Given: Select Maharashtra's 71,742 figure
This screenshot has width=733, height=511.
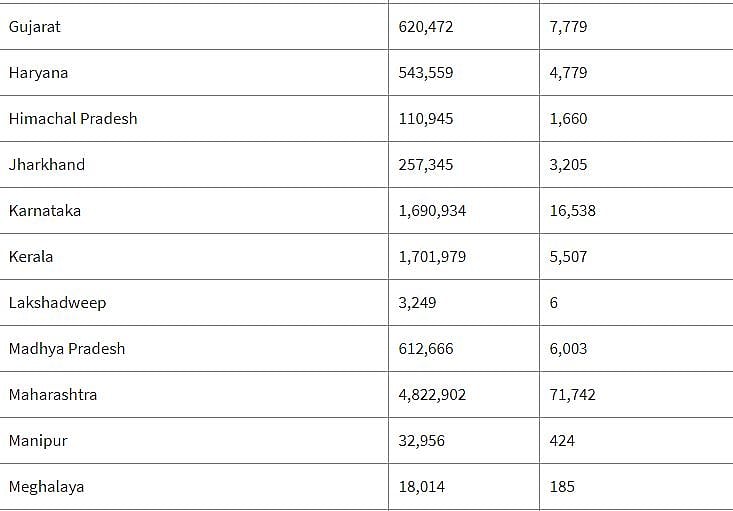Looking at the screenshot, I should coord(572,395).
